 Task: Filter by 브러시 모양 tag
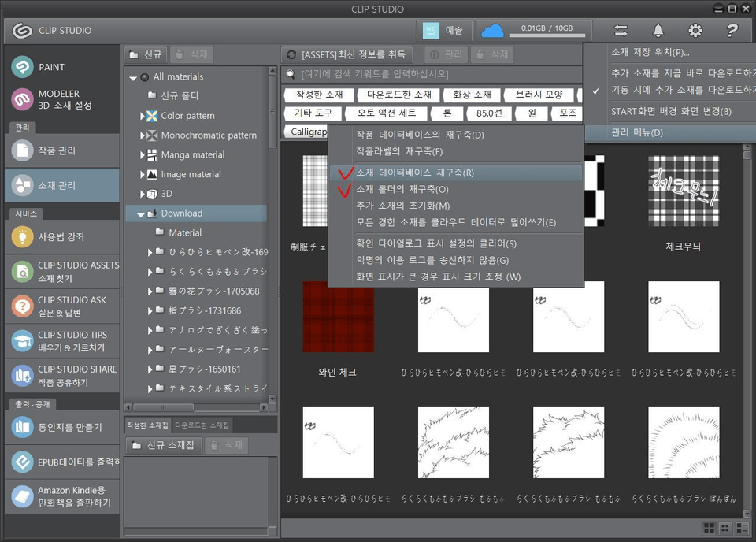(539, 95)
